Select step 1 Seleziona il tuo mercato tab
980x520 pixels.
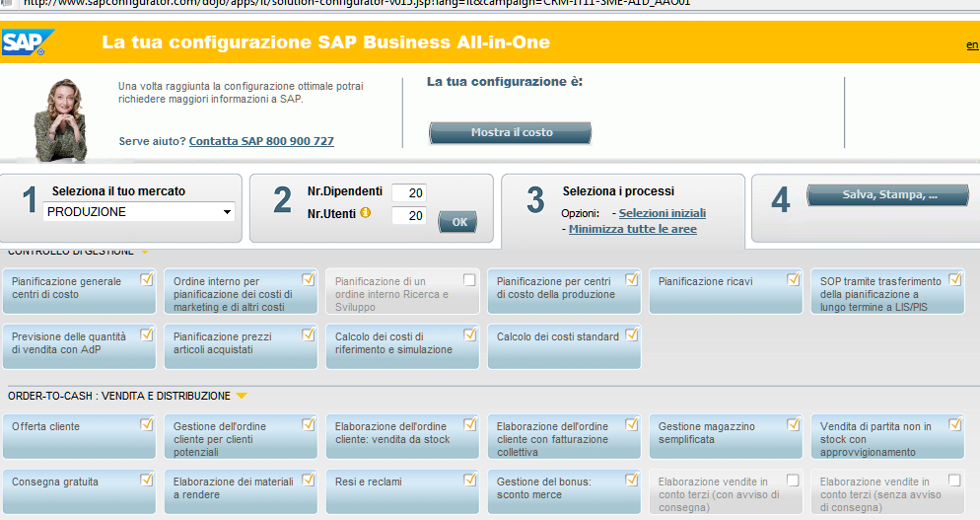120,208
